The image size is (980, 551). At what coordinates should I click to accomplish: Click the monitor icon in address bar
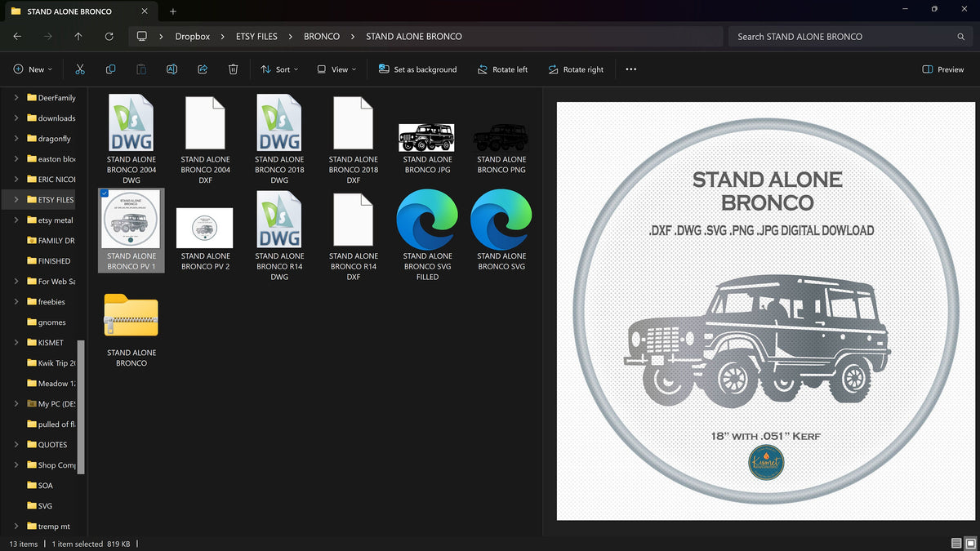point(142,37)
